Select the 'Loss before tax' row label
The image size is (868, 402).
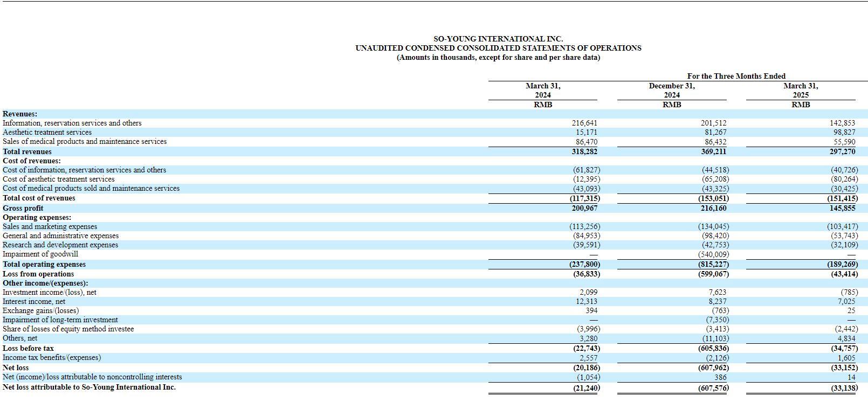(x=28, y=349)
